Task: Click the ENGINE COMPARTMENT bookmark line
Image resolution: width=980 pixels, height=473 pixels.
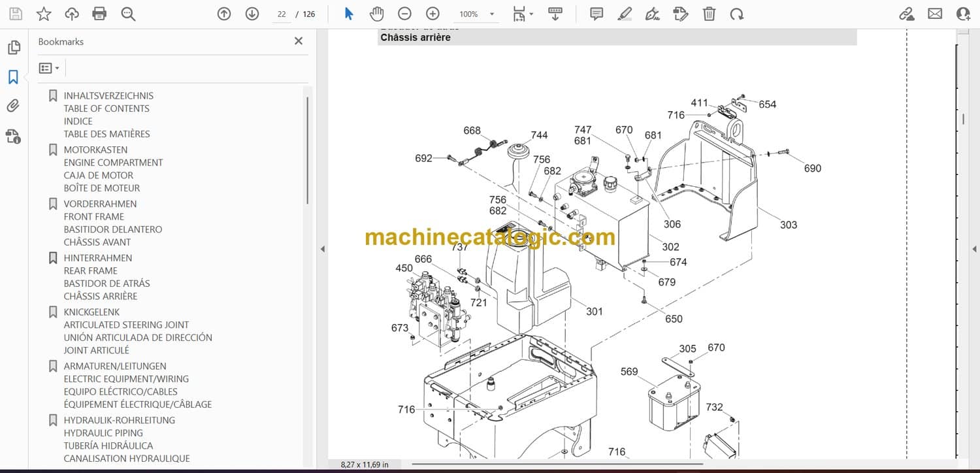Action: (x=113, y=163)
